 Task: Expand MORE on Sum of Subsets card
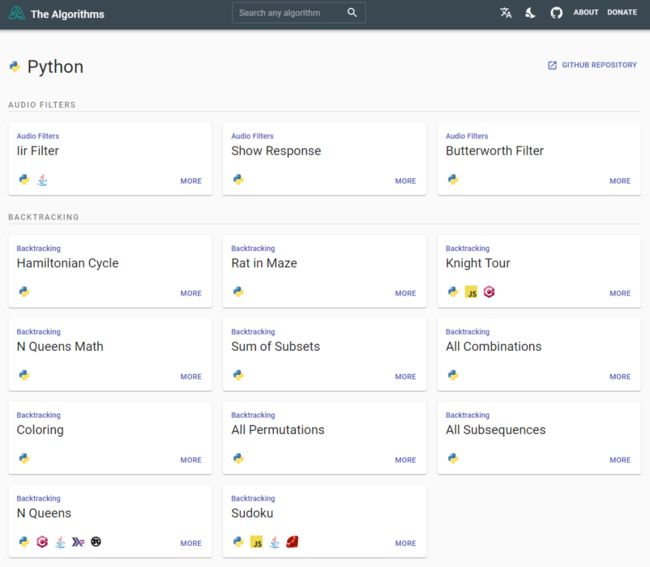point(405,377)
